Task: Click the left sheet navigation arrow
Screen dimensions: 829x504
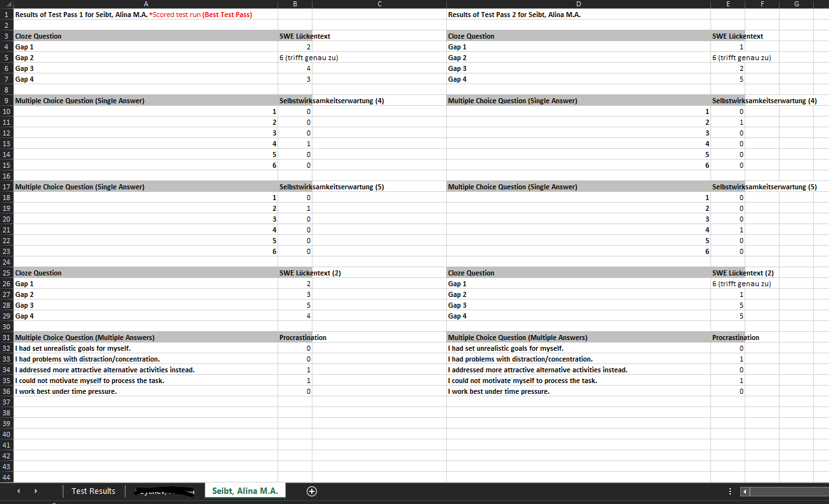Action: click(18, 491)
